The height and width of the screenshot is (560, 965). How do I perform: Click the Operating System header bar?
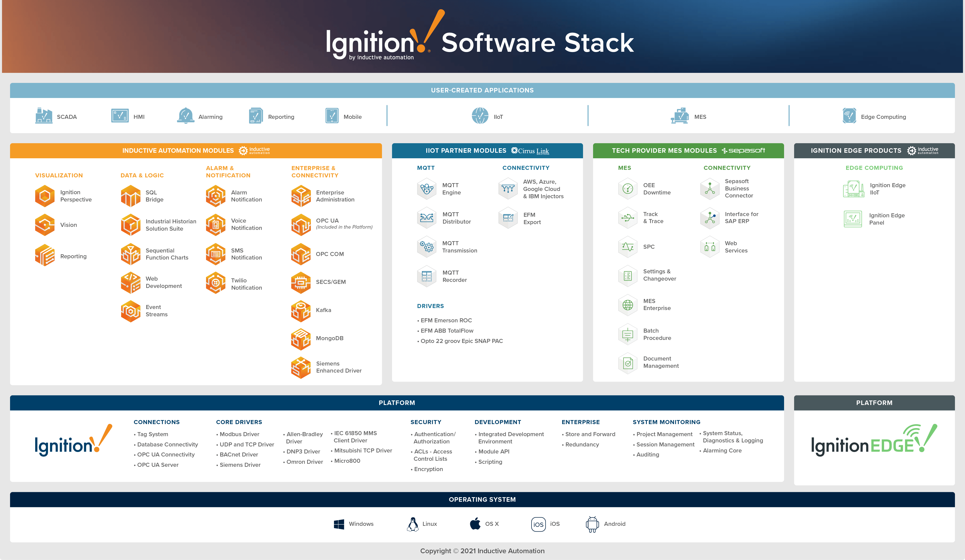(x=482, y=499)
